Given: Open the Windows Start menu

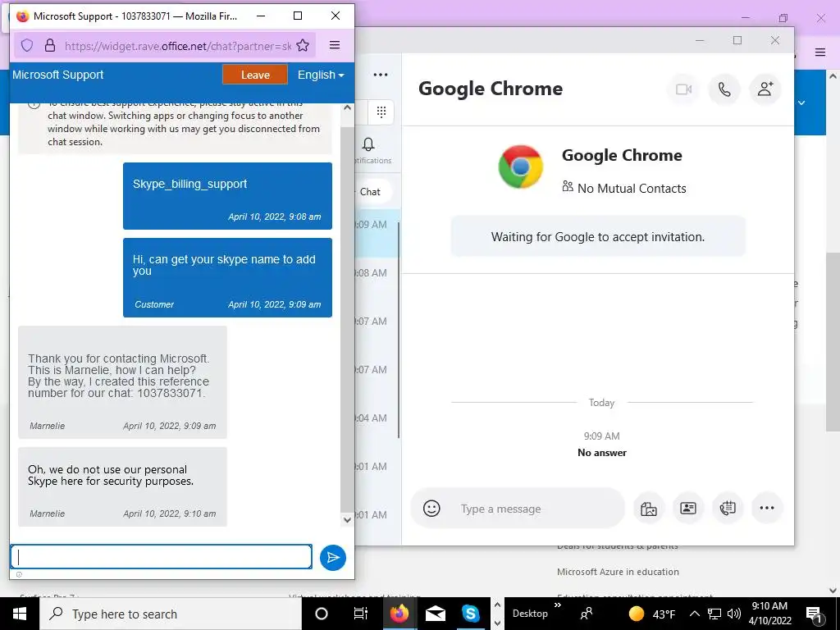Looking at the screenshot, I should [20, 614].
